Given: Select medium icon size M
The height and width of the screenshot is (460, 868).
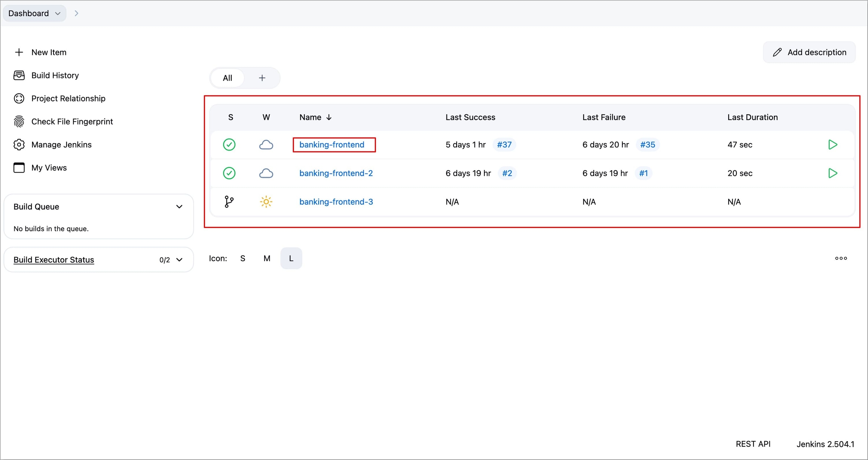Looking at the screenshot, I should pyautogui.click(x=267, y=258).
